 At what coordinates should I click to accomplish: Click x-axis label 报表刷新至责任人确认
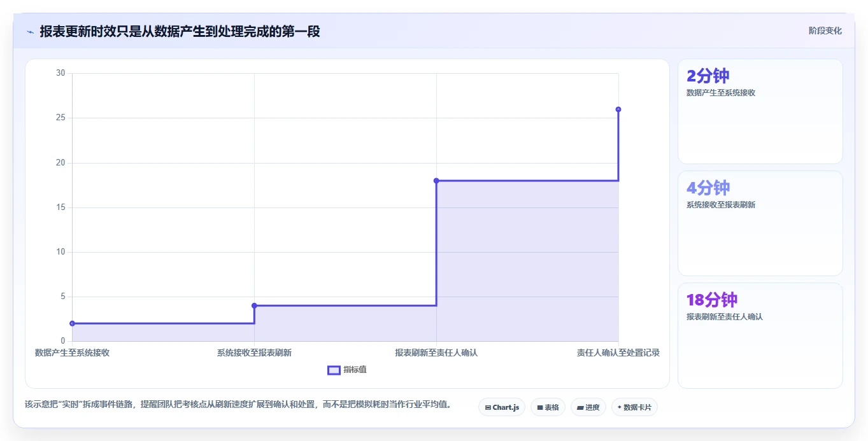click(436, 353)
